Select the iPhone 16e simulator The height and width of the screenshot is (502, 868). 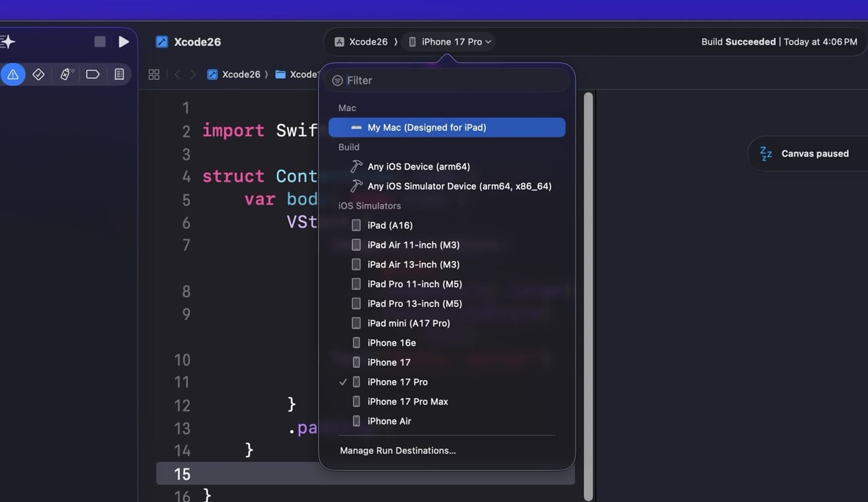[x=447, y=343]
